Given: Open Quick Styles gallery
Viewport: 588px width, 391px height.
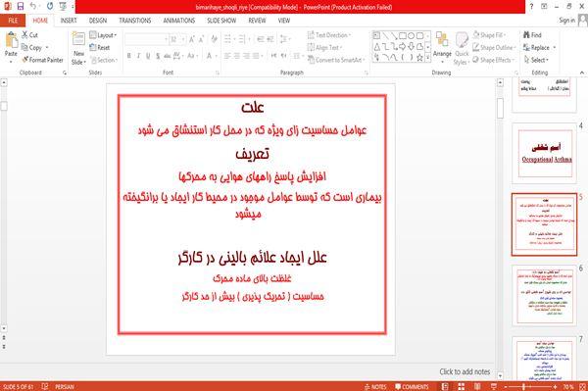Looking at the screenshot, I should (x=462, y=49).
